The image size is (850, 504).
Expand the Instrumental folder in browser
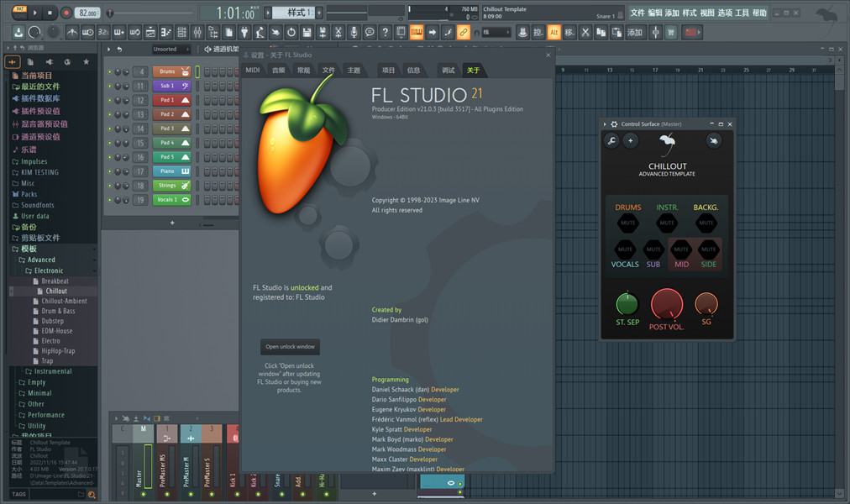pyautogui.click(x=52, y=371)
